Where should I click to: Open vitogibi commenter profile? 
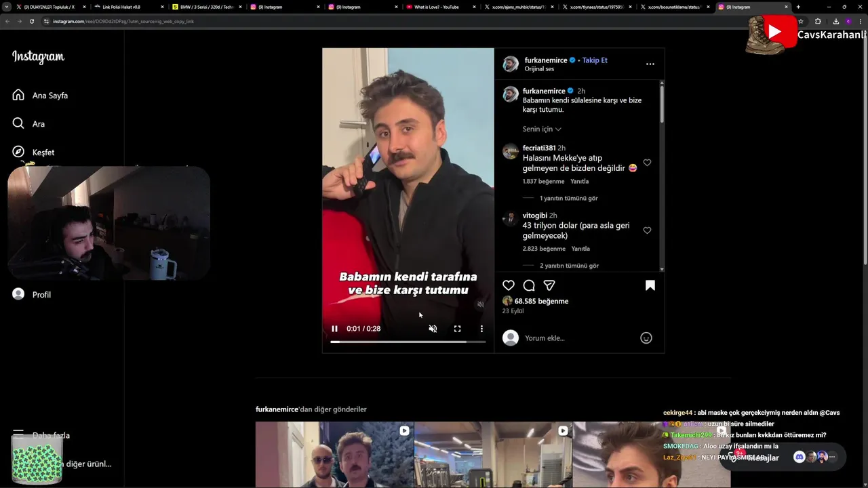point(534,216)
